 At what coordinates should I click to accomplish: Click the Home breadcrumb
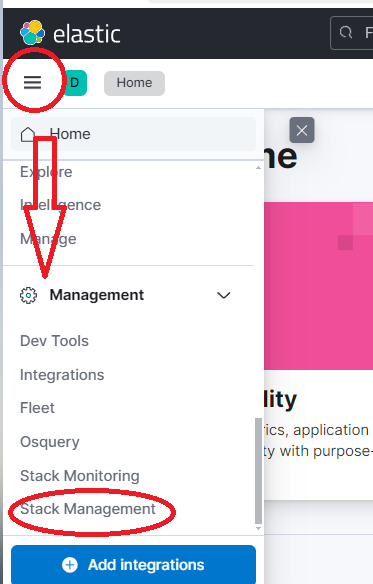pyautogui.click(x=134, y=83)
